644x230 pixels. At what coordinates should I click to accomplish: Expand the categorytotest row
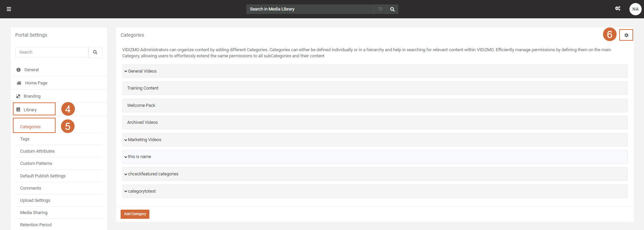tap(126, 191)
